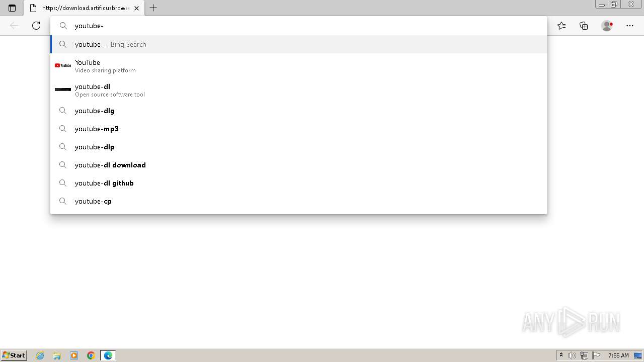Pick the youtube-mp3 search suggestion
This screenshot has height=362, width=644.
coord(299,129)
